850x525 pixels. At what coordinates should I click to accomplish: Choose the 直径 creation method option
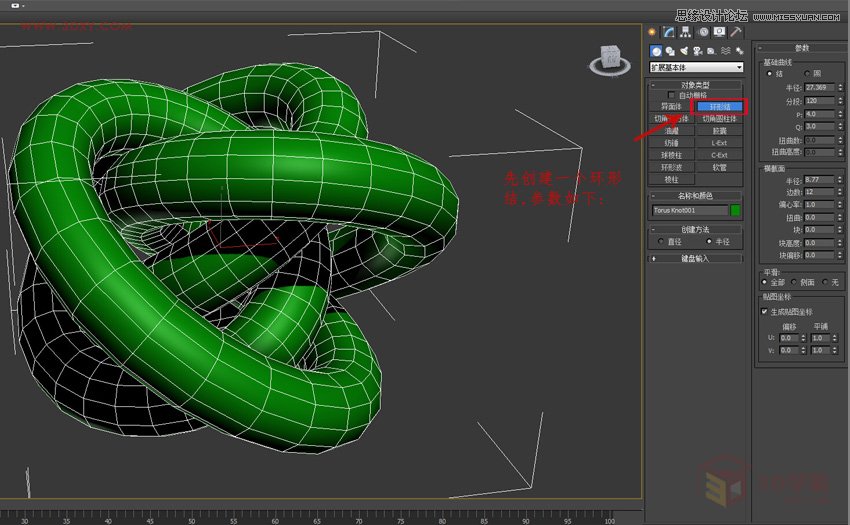pos(661,241)
